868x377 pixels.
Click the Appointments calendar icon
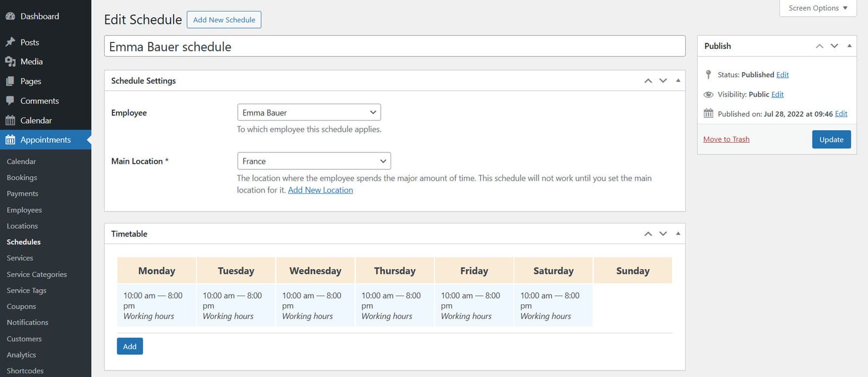pos(10,140)
